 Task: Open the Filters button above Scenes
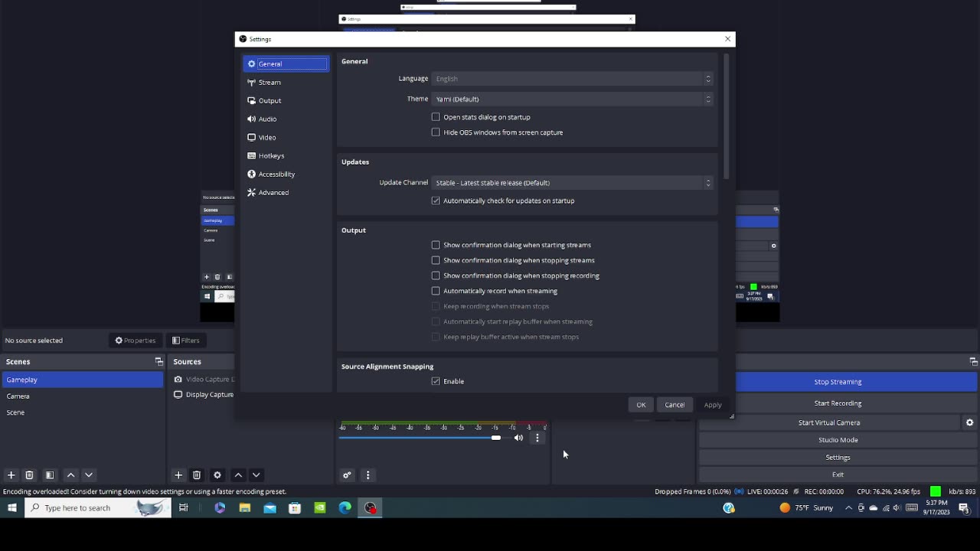185,341
